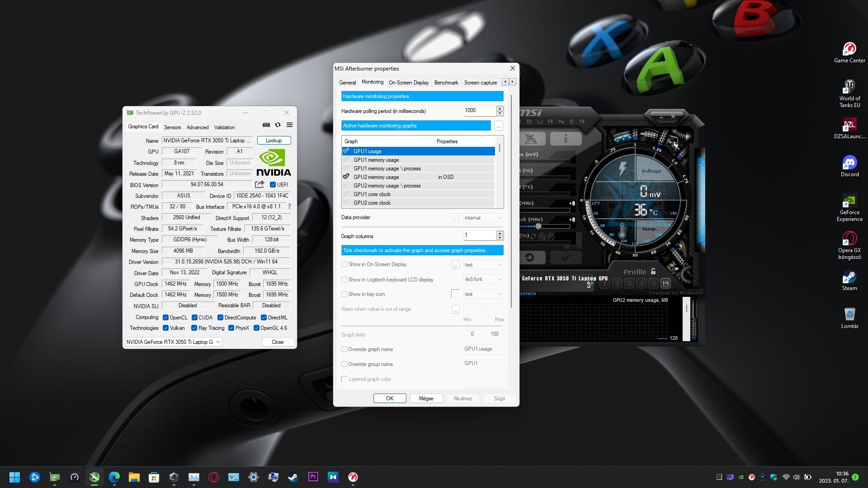Click the NVIDIA logo in GPU-Z
Image resolution: width=868 pixels, height=488 pixels.
click(x=274, y=163)
